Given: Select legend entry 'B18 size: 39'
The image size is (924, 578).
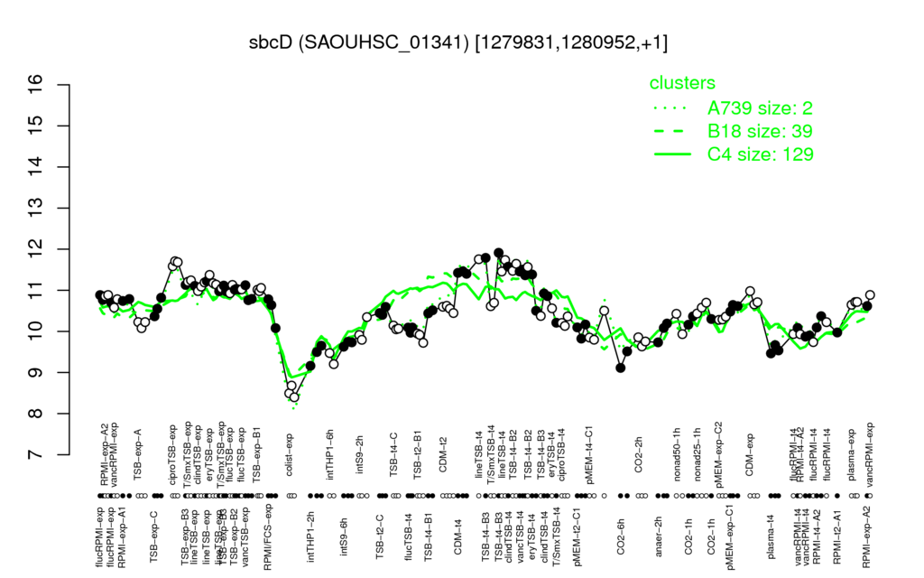Looking at the screenshot, I should [x=760, y=131].
